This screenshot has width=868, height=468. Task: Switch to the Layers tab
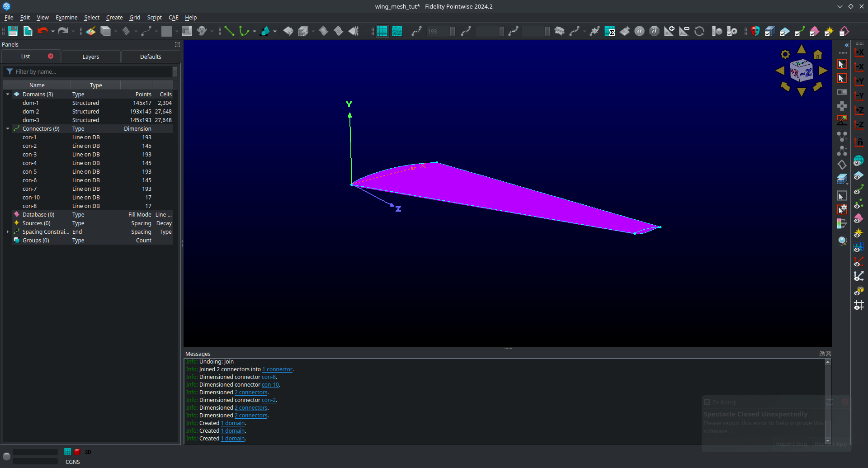(x=90, y=57)
